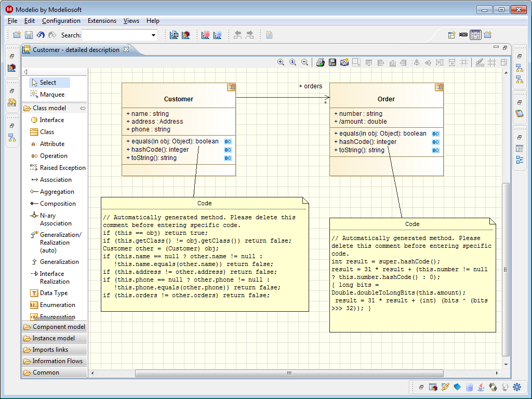The image size is (532, 399).
Task: Collapse the Class model palette drawer
Action: tap(49, 108)
